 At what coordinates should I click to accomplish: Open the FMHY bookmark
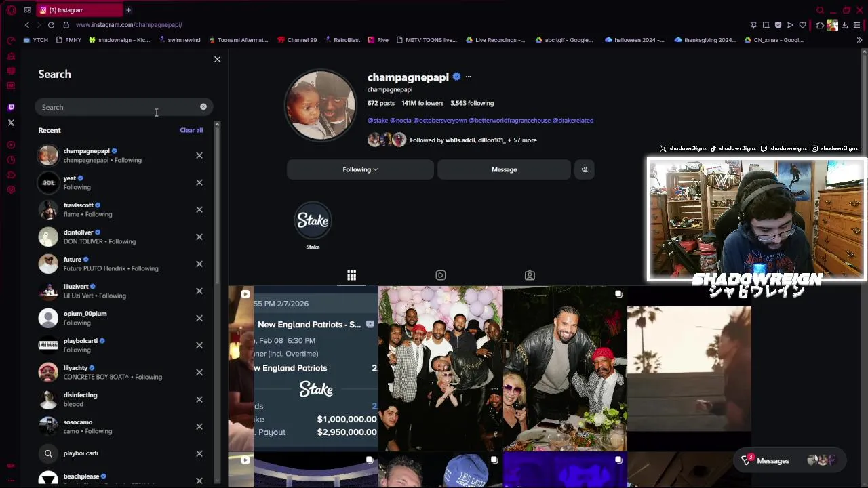(68, 40)
